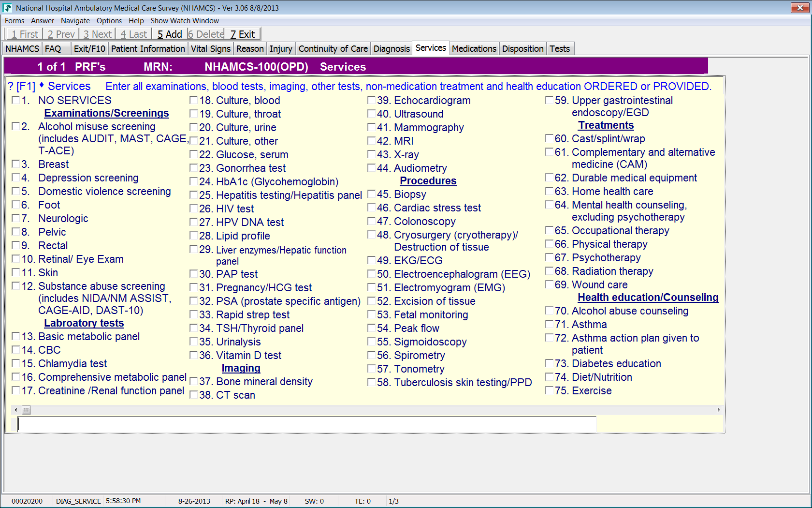Go to the Diagnosis tab
Screen dimensions: 812x508
pyautogui.click(x=391, y=49)
